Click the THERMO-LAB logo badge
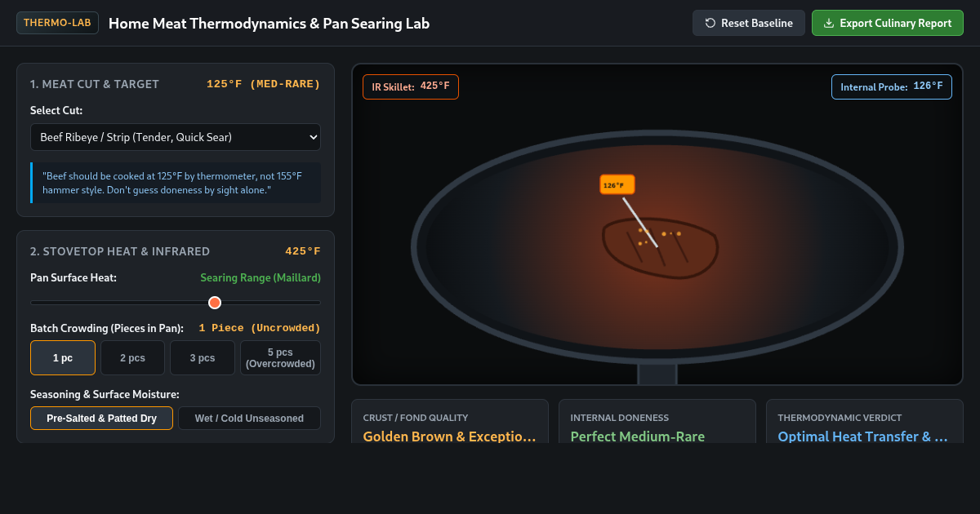Viewport: 980px width, 514px height. click(x=57, y=23)
